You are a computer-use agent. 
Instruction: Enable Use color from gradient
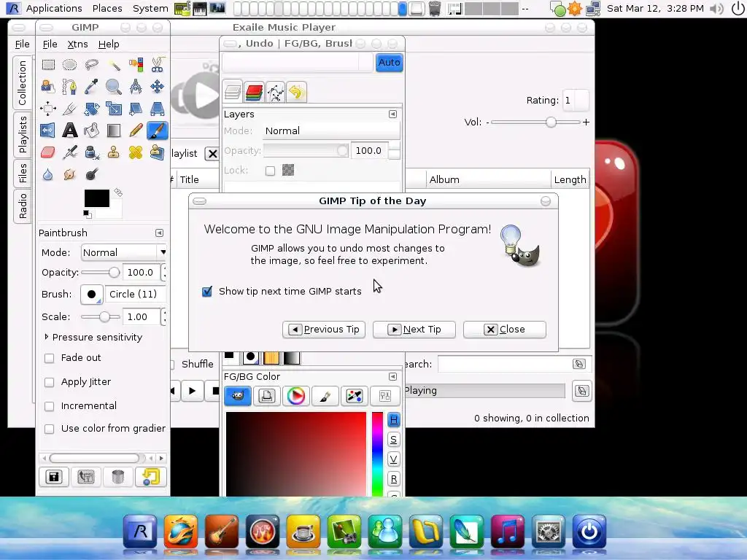tap(49, 429)
